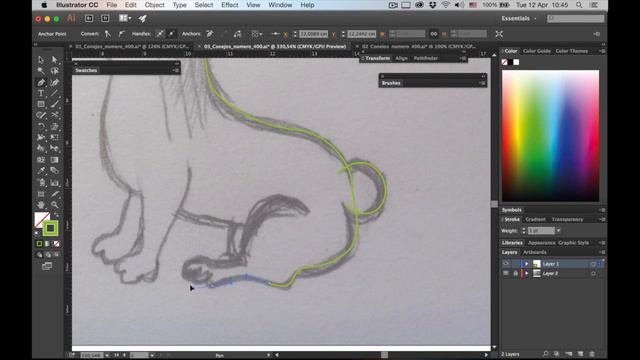Select the Paintbrush tool
Viewport: 640px width, 360px height.
[x=55, y=104]
